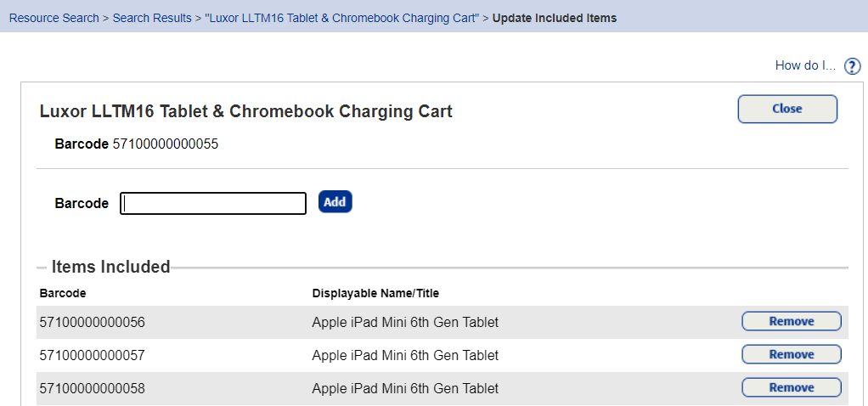Select the 57100000000057 barcode cell

[x=92, y=355]
